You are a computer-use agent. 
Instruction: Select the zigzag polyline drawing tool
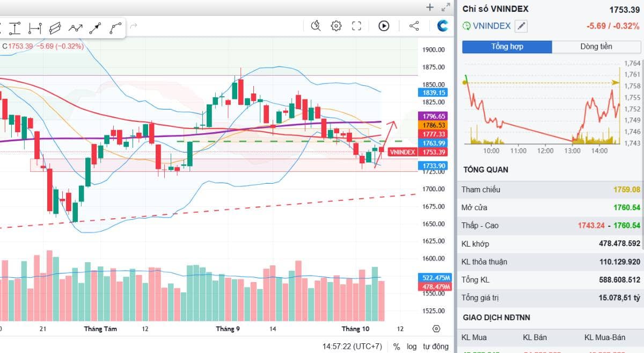tap(76, 28)
